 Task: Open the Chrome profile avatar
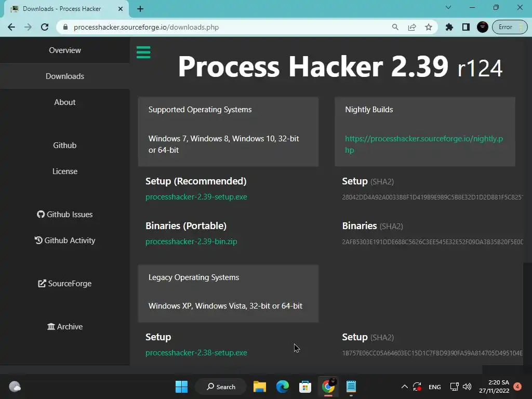pos(483,27)
